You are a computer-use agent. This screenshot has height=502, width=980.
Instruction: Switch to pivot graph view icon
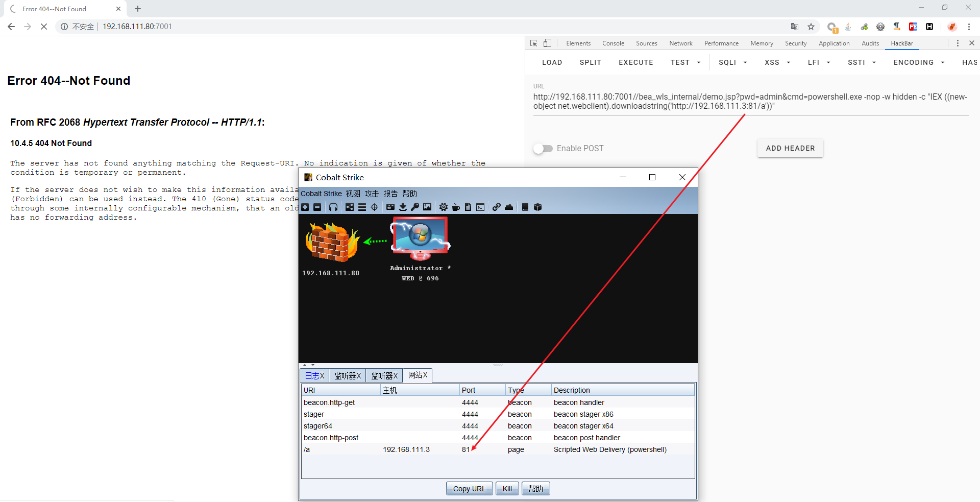(350, 207)
